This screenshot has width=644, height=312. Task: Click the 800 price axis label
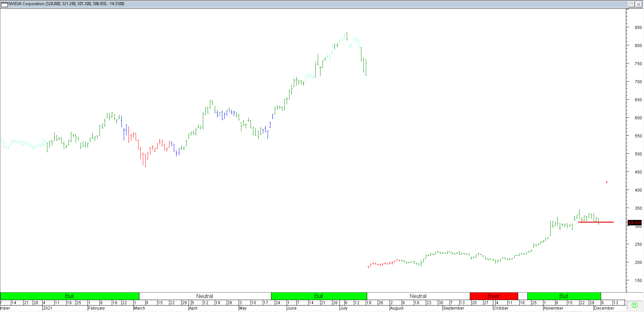click(638, 46)
